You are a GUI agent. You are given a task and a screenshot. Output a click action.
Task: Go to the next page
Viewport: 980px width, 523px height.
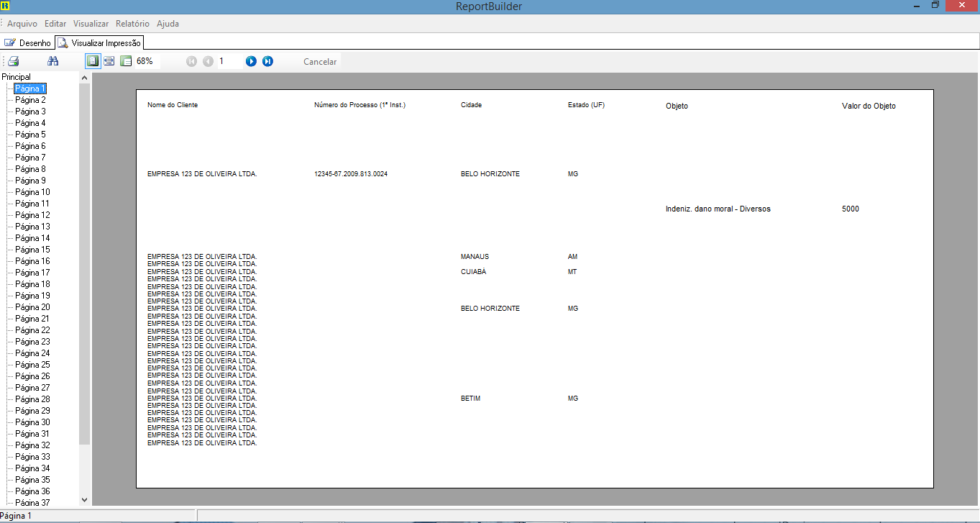coord(251,61)
